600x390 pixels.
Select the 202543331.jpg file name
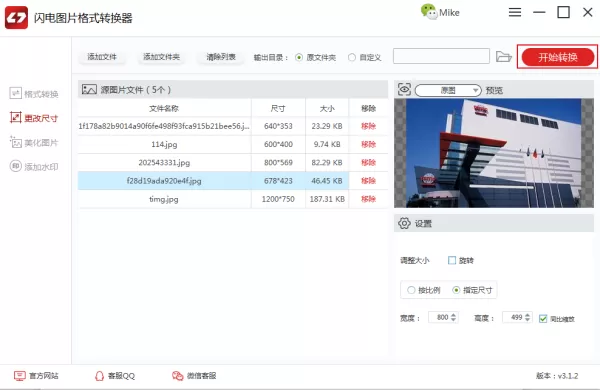coord(164,163)
